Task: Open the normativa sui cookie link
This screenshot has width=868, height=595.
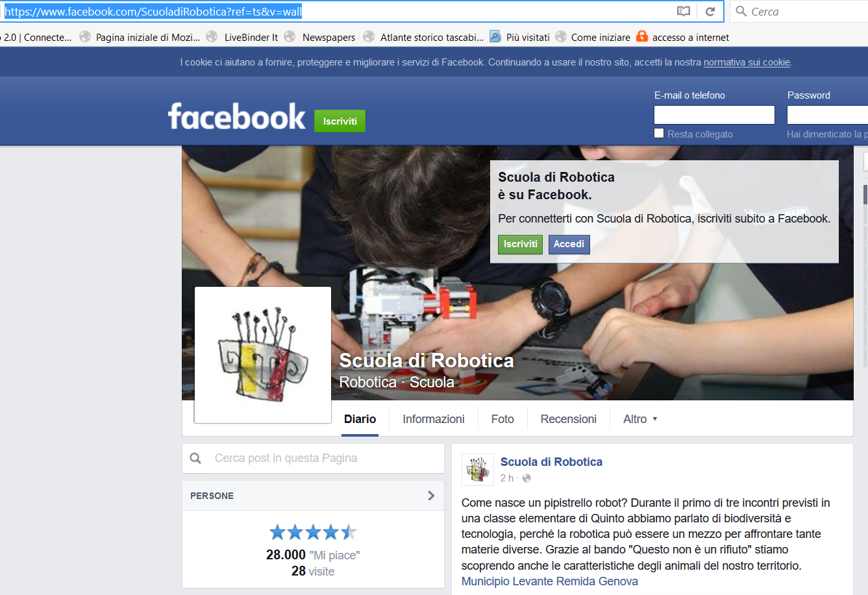Action: click(x=747, y=62)
